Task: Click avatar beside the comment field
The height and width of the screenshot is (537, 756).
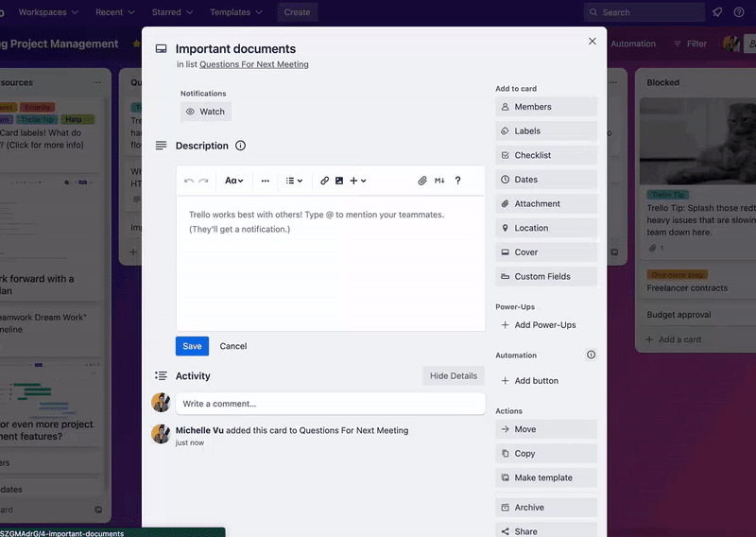Action: click(x=161, y=403)
